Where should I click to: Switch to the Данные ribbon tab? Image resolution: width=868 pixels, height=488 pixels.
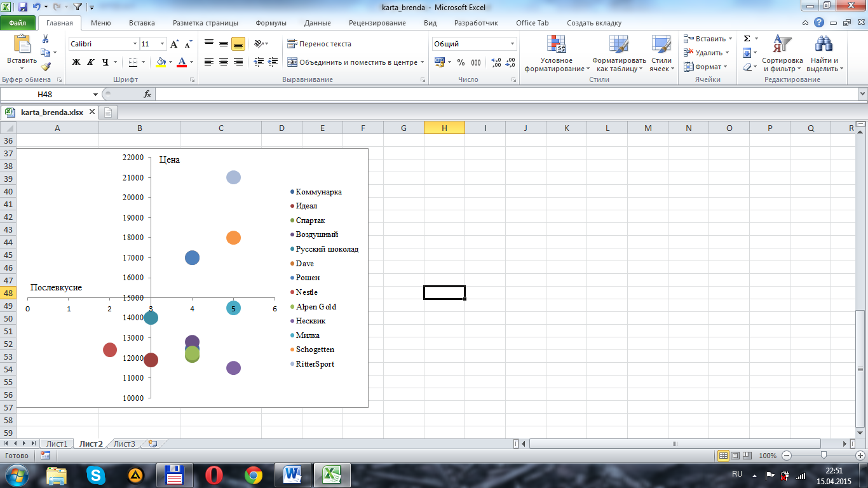tap(317, 23)
